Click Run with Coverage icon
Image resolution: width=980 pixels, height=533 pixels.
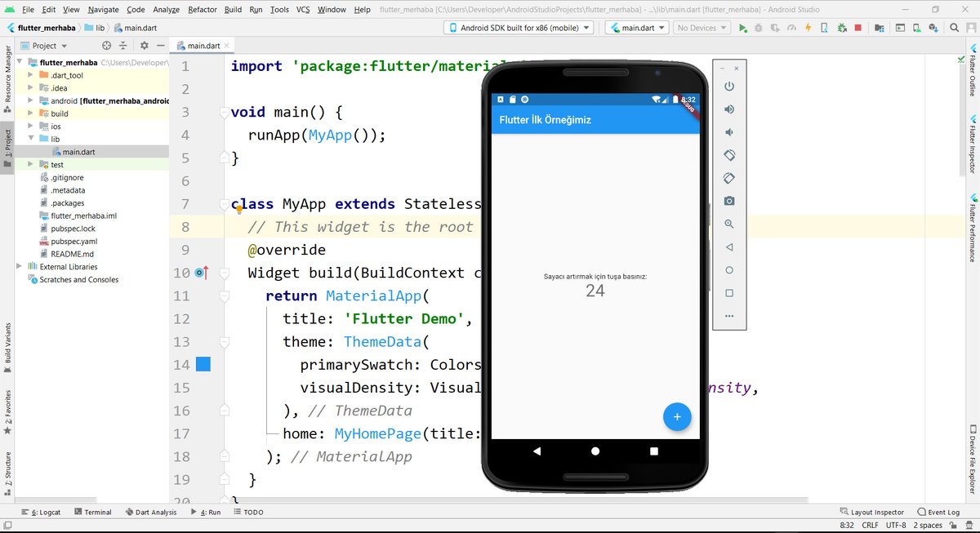776,28
